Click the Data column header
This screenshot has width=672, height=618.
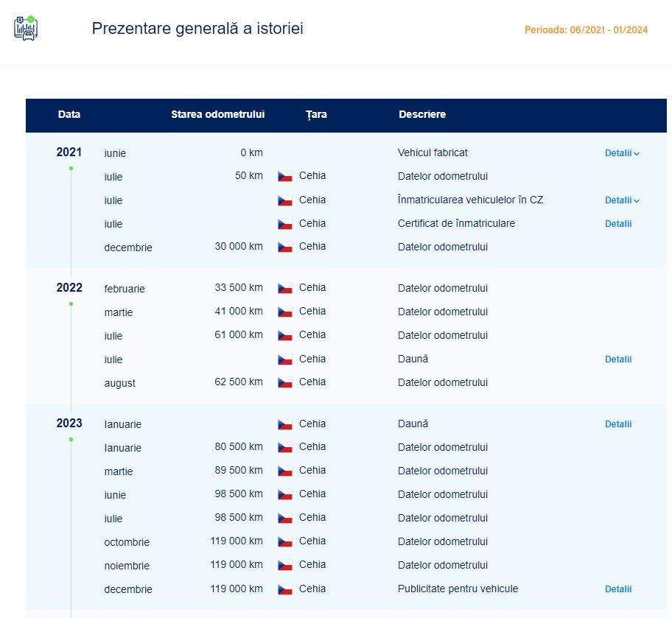click(x=69, y=114)
